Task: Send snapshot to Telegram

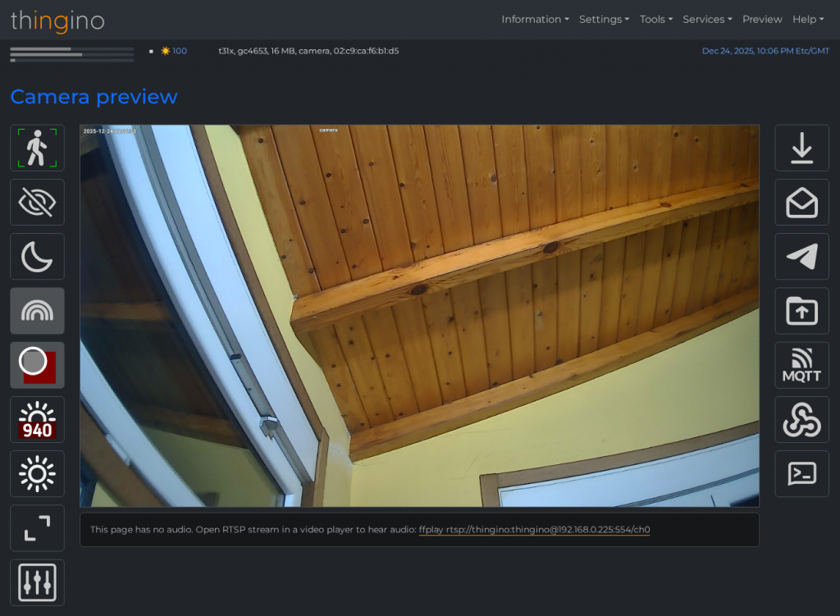Action: (x=801, y=257)
